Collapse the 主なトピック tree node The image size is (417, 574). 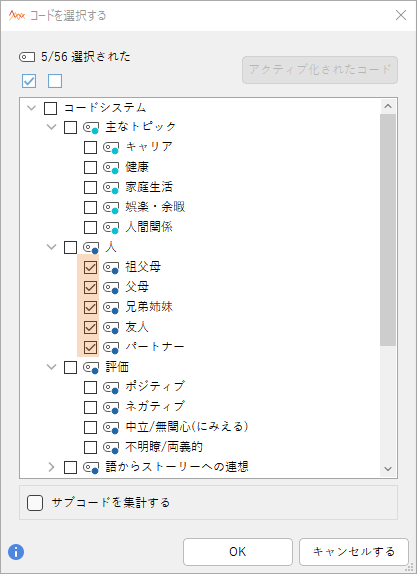52,127
